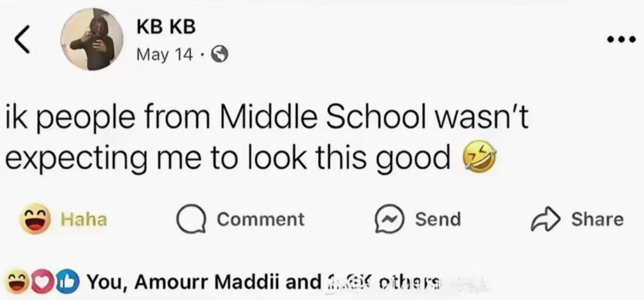This screenshot has width=644, height=300.
Task: Click the public globe audience icon
Action: [x=220, y=54]
